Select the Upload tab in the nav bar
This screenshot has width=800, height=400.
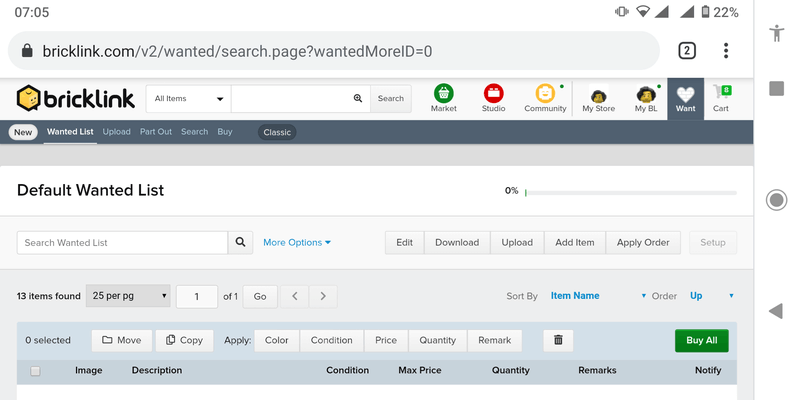116,132
